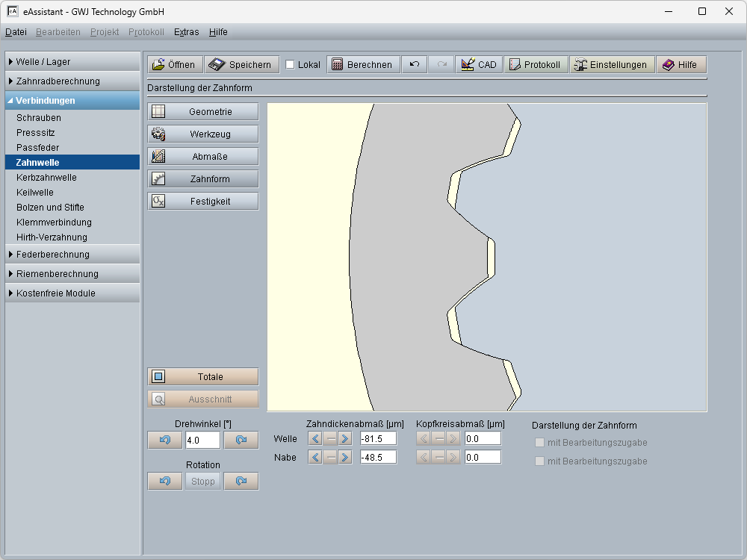747x560 pixels.
Task: Increase Welle Zahndickenabmaß with right arrow
Action: click(344, 438)
